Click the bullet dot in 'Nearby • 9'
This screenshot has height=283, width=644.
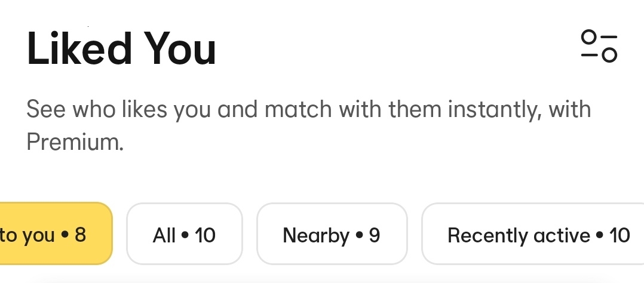(360, 235)
